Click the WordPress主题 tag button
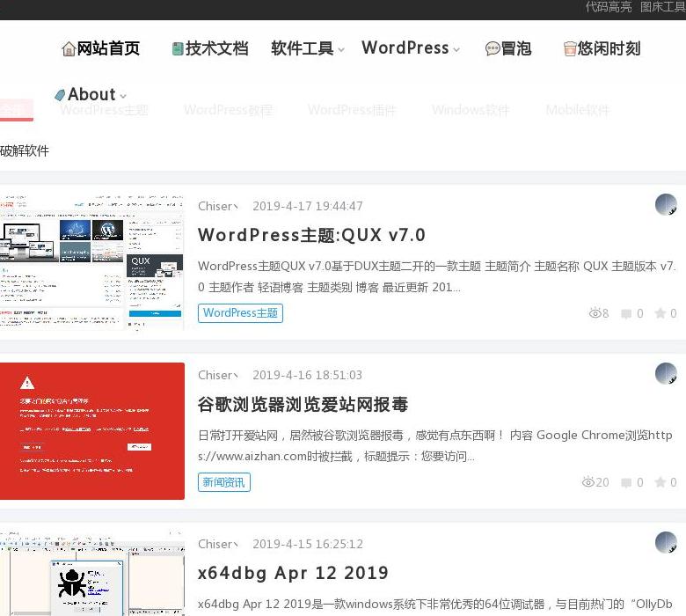Screen dimensions: 686x616 [x=240, y=313]
